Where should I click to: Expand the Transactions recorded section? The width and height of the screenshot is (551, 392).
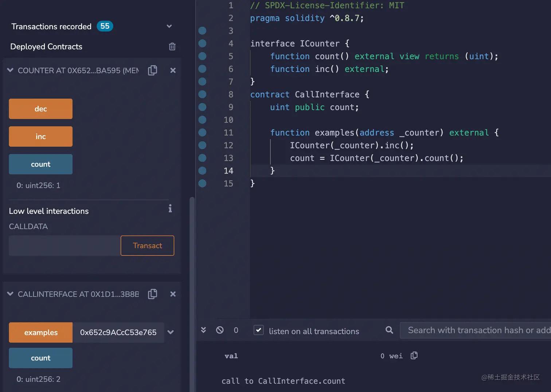point(169,26)
